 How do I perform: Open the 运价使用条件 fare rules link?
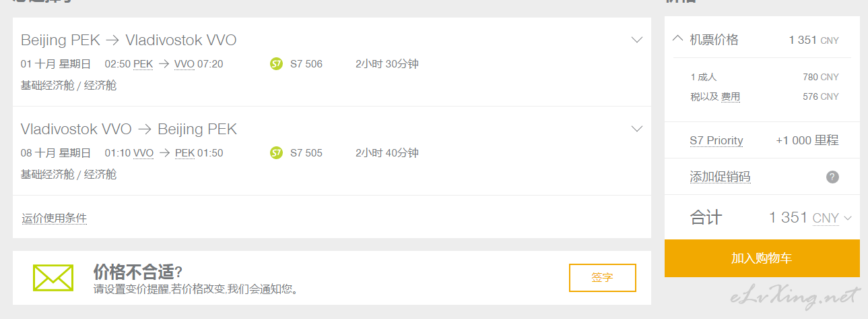click(x=55, y=218)
